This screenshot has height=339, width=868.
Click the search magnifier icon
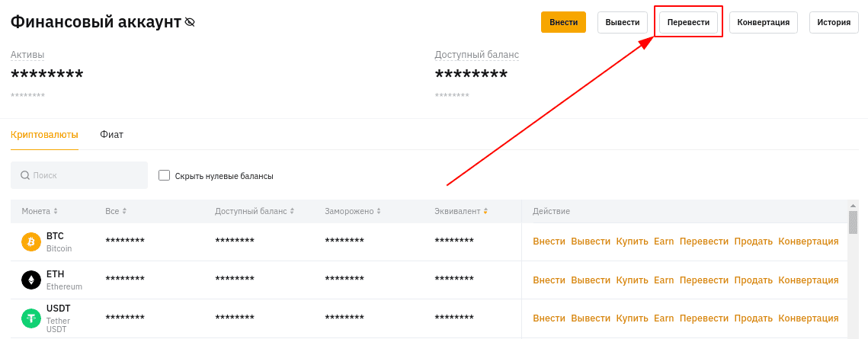[25, 175]
